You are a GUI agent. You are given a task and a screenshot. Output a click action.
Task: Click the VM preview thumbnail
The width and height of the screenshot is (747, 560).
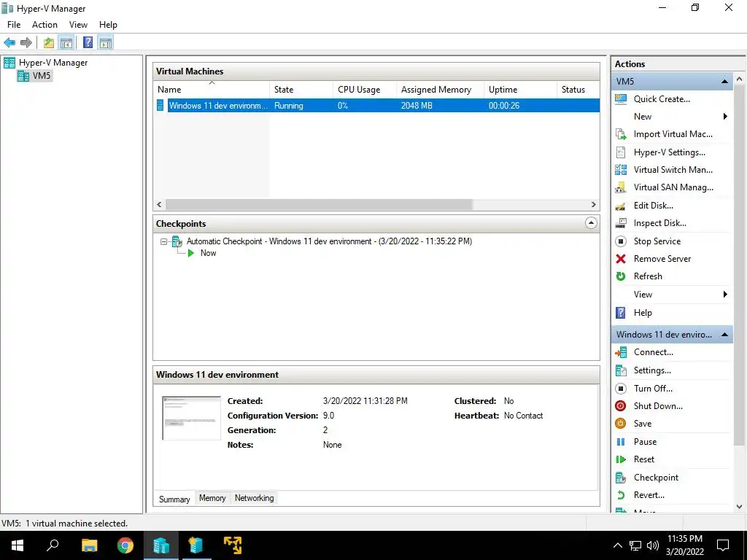click(192, 418)
